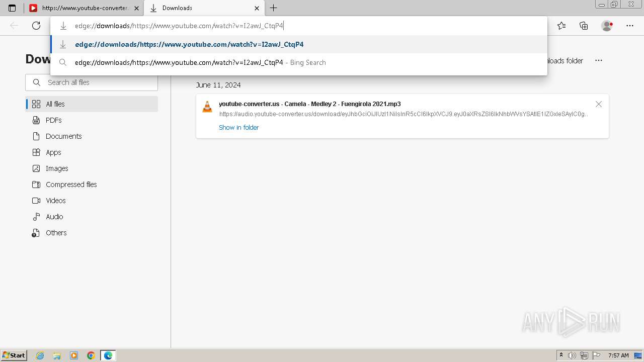Click the 7:57 AM clock
Screen dimensions: 644x362
click(x=618, y=355)
